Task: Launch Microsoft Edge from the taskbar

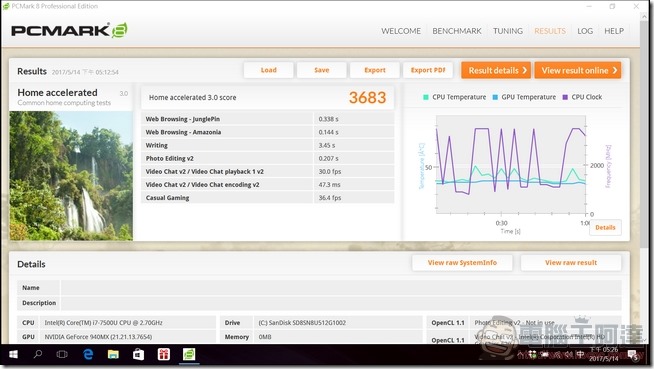Action: (x=88, y=355)
